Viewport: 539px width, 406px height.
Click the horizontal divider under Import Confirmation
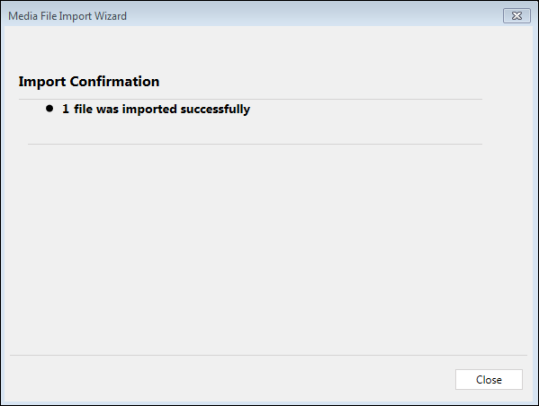[250, 99]
